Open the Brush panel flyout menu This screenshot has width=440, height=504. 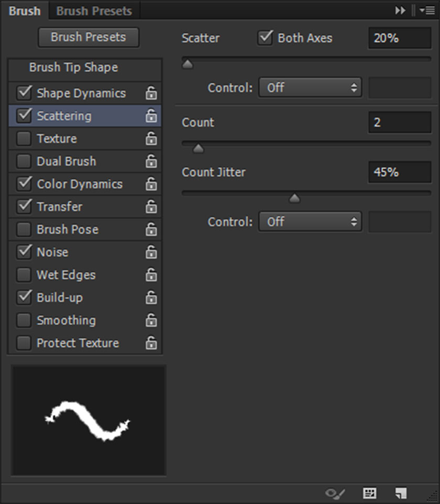click(x=426, y=10)
